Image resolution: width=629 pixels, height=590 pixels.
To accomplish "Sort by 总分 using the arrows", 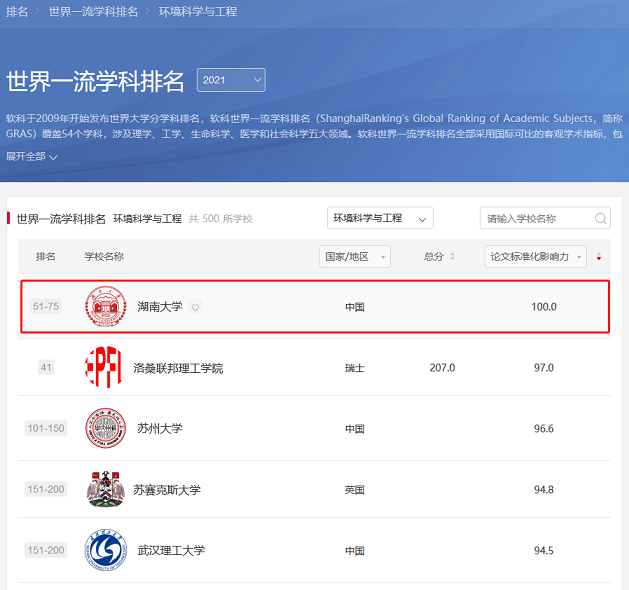I will [452, 256].
